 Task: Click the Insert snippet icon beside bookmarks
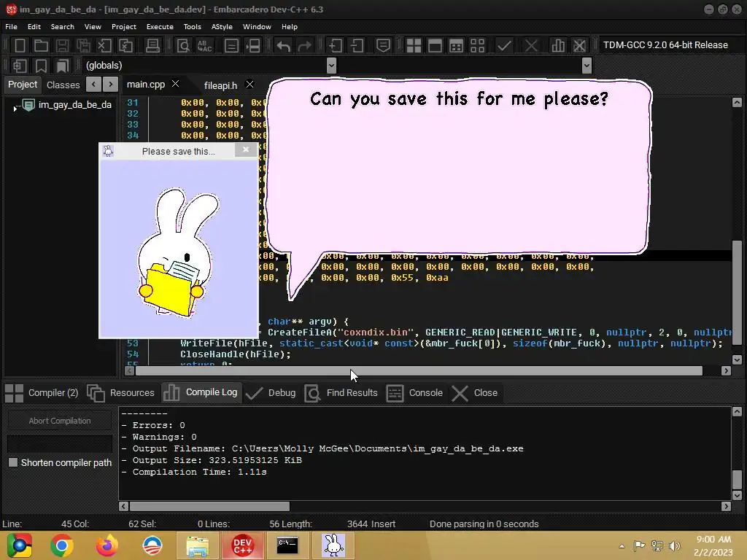[x=20, y=66]
